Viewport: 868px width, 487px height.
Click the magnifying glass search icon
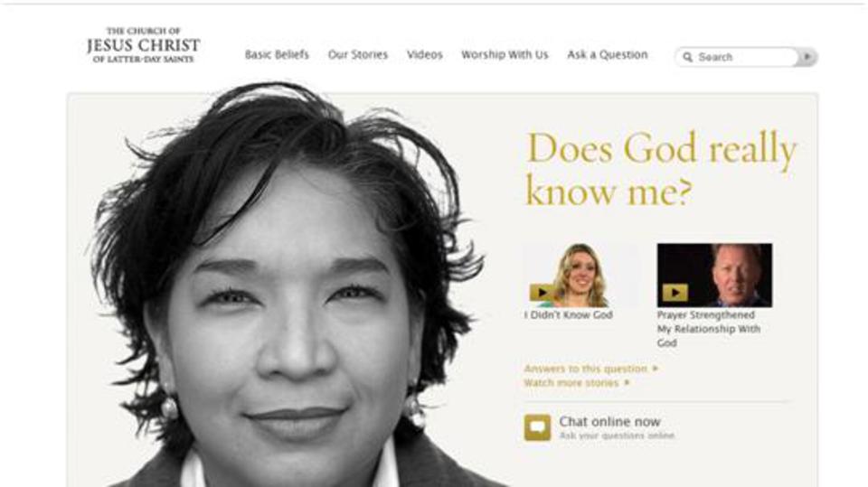coord(687,57)
